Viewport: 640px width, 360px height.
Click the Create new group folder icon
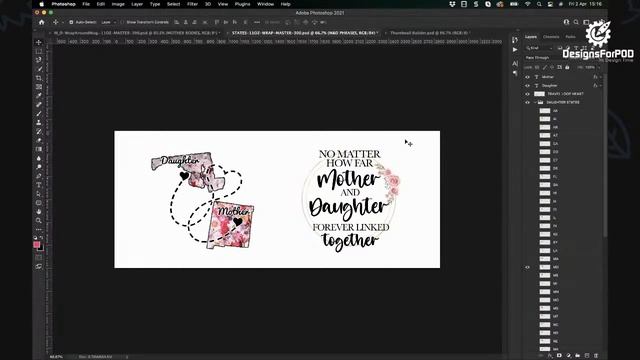click(x=578, y=356)
